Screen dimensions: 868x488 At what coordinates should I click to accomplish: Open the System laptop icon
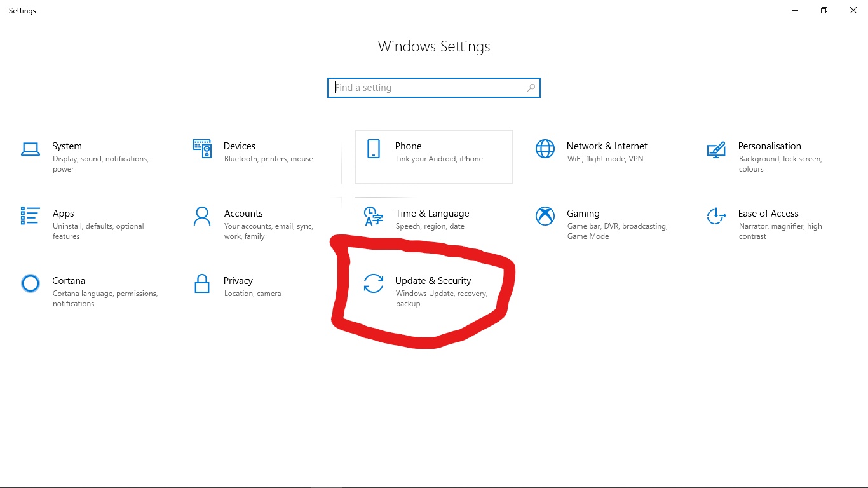pos(31,149)
